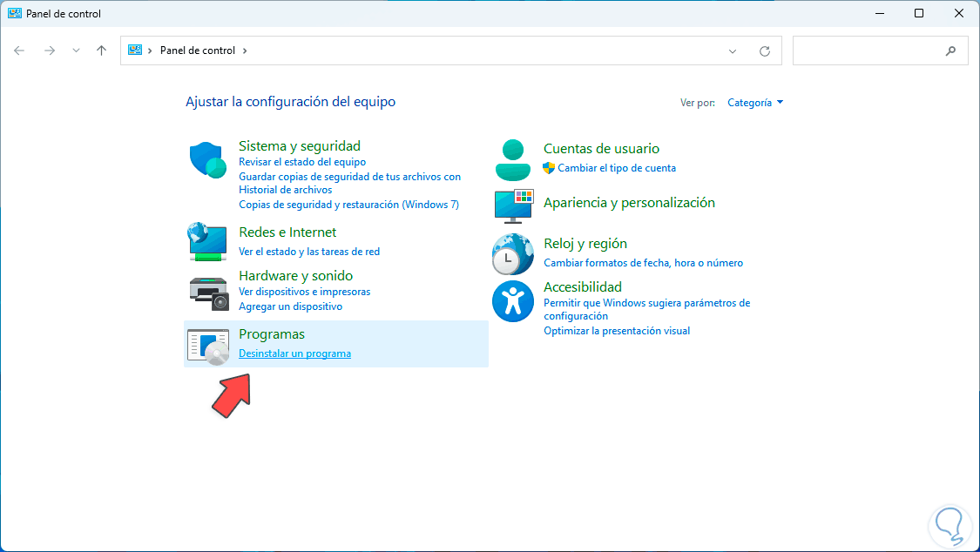Click Agregar un dispositivo
980x552 pixels.
(291, 306)
